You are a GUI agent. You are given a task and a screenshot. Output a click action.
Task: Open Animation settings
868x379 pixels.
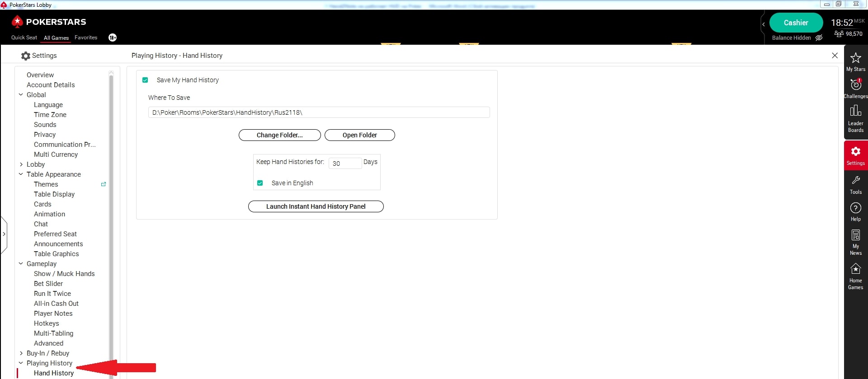click(x=49, y=214)
